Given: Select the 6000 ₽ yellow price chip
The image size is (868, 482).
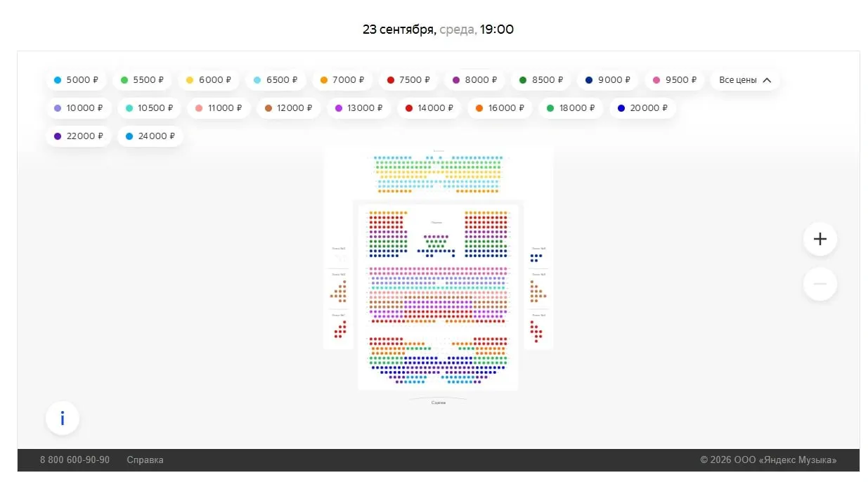Looking at the screenshot, I should tap(209, 80).
